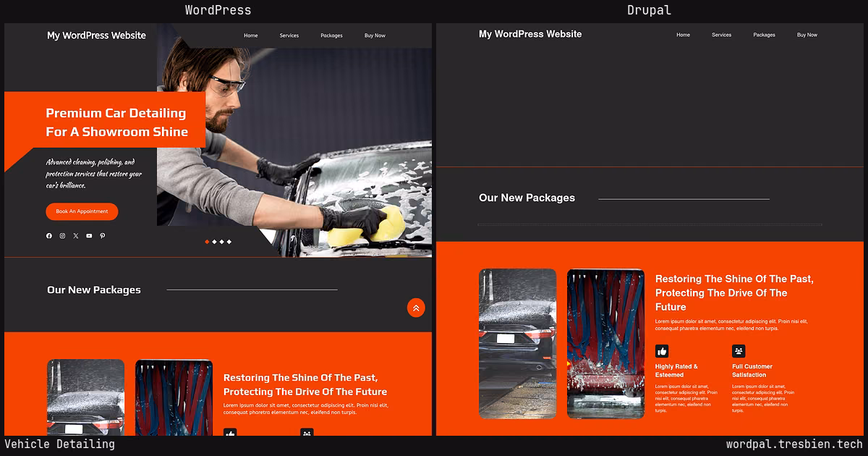Click the group icon above Full Customer Satisfaction

pos(739,351)
